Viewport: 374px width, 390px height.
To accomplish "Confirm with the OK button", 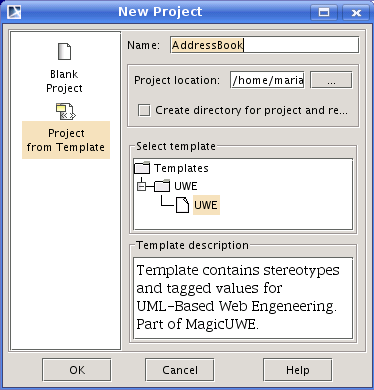I will tap(77, 370).
